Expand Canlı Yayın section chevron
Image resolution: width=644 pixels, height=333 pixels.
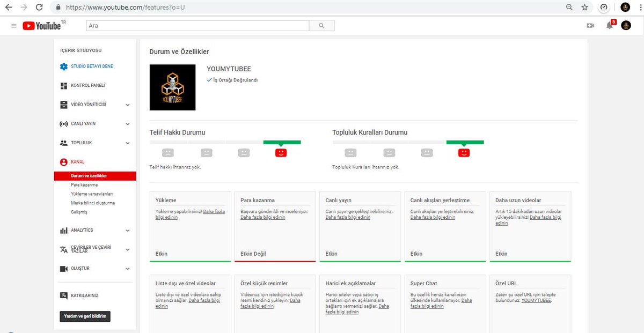coord(128,124)
